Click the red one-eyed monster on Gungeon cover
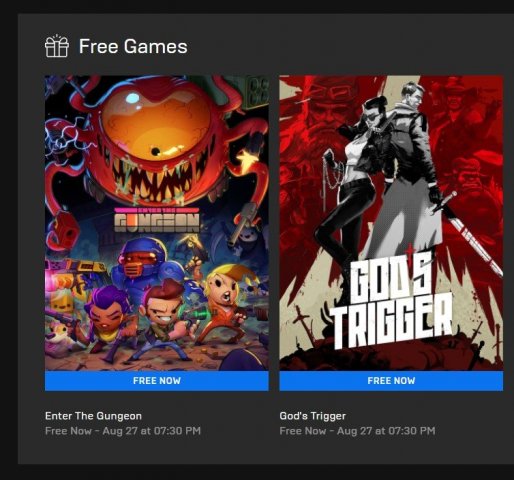The height and width of the screenshot is (480, 514). (157, 140)
